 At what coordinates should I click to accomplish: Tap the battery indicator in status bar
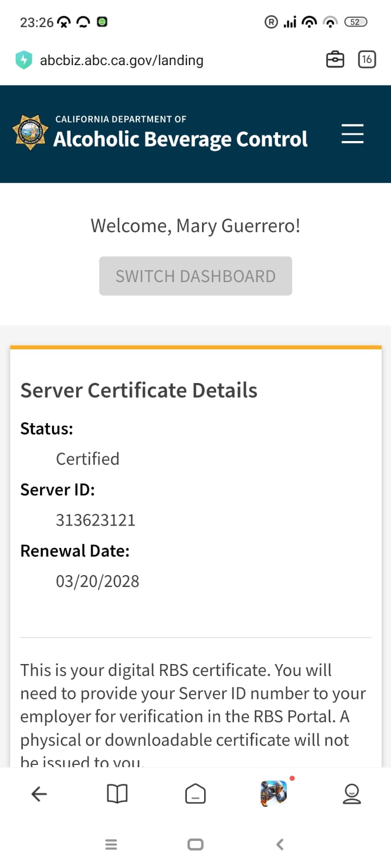[356, 22]
